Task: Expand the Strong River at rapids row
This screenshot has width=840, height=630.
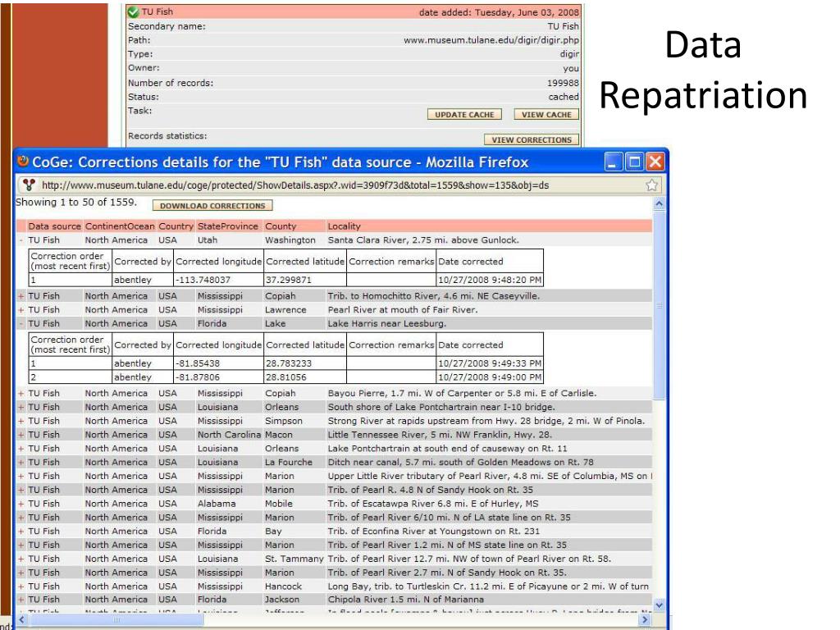Action: click(x=21, y=422)
